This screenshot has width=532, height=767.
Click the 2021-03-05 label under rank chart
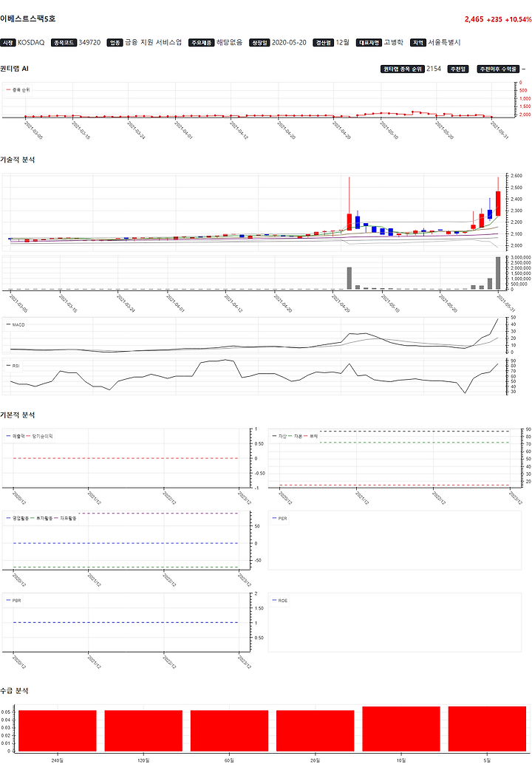(x=33, y=131)
